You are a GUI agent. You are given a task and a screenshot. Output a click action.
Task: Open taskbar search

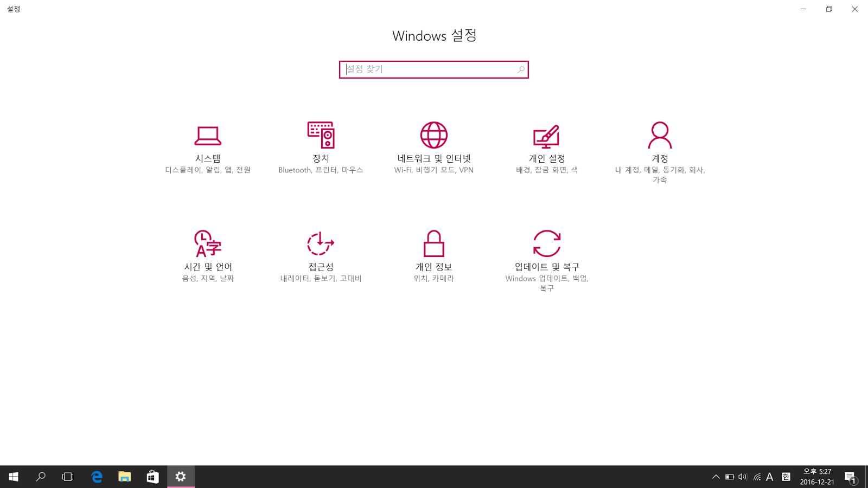[x=41, y=477]
